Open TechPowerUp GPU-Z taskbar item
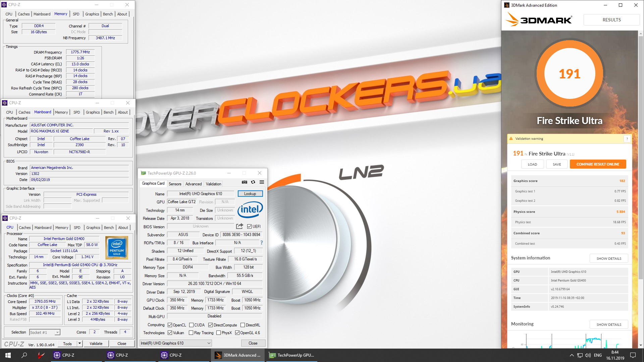This screenshot has height=362, width=644. (292, 355)
